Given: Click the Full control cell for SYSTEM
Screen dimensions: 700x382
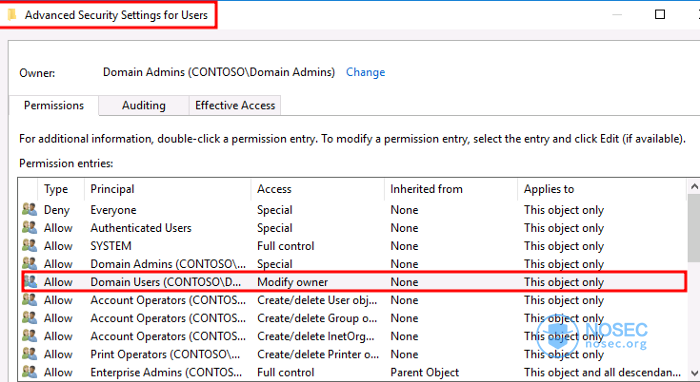Looking at the screenshot, I should point(286,246).
